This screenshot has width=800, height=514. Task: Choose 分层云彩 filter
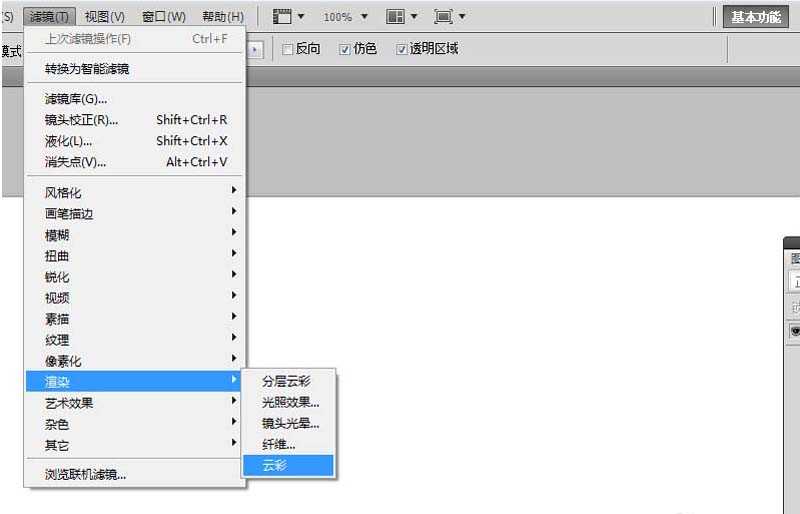288,381
